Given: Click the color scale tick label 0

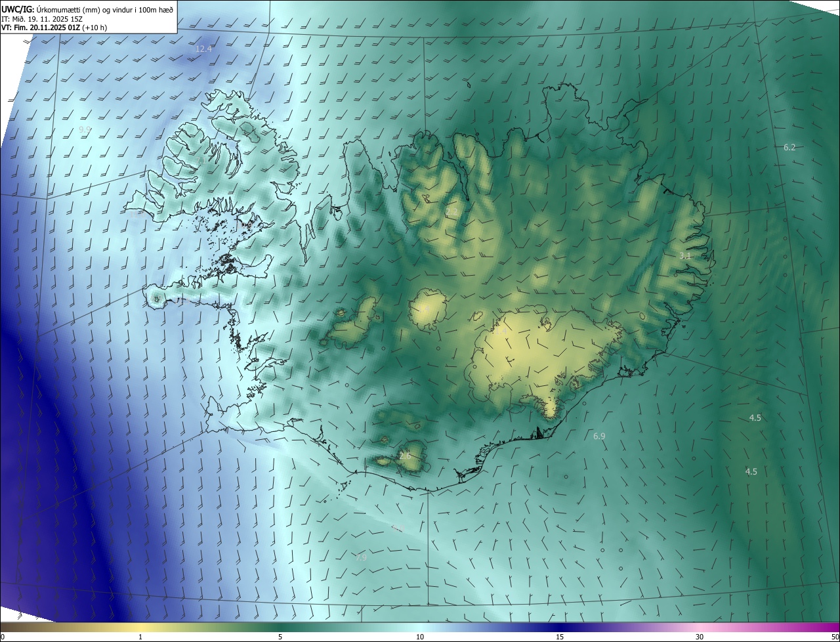Looking at the screenshot, I should click(x=2, y=637).
